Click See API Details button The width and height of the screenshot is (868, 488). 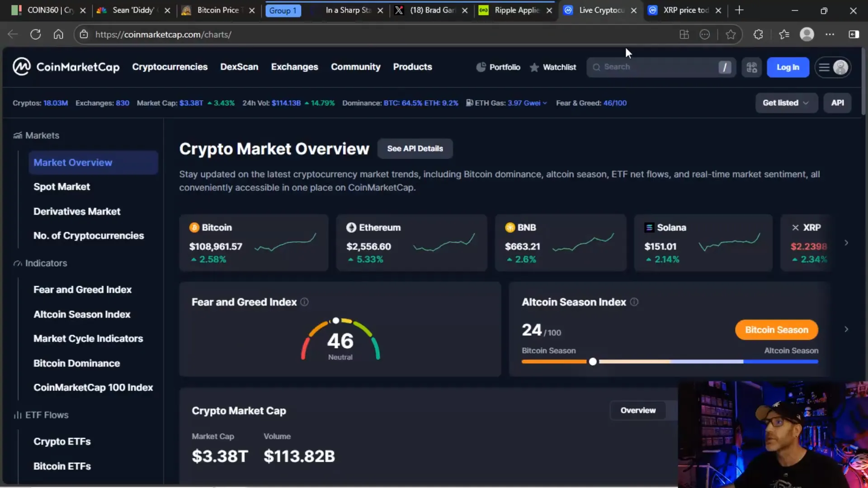(x=415, y=149)
